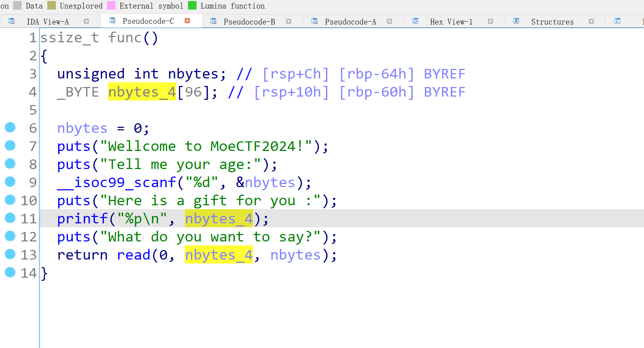Click the Pseudocode-C tab icon

coord(112,20)
